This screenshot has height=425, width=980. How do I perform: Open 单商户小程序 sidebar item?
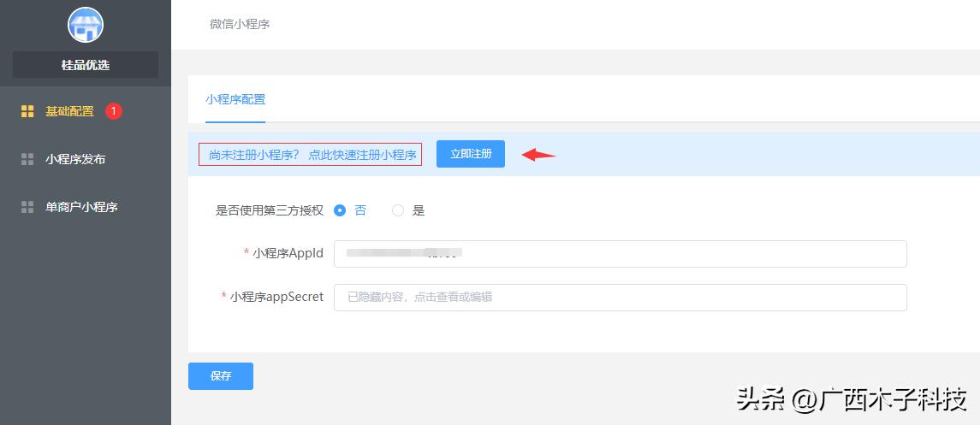(81, 207)
